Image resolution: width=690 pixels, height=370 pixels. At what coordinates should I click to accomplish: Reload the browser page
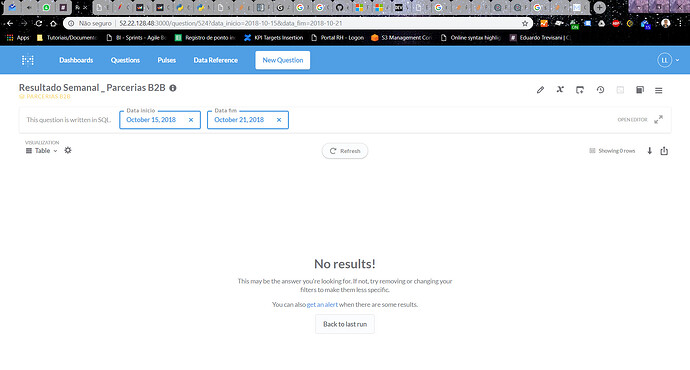[x=39, y=23]
